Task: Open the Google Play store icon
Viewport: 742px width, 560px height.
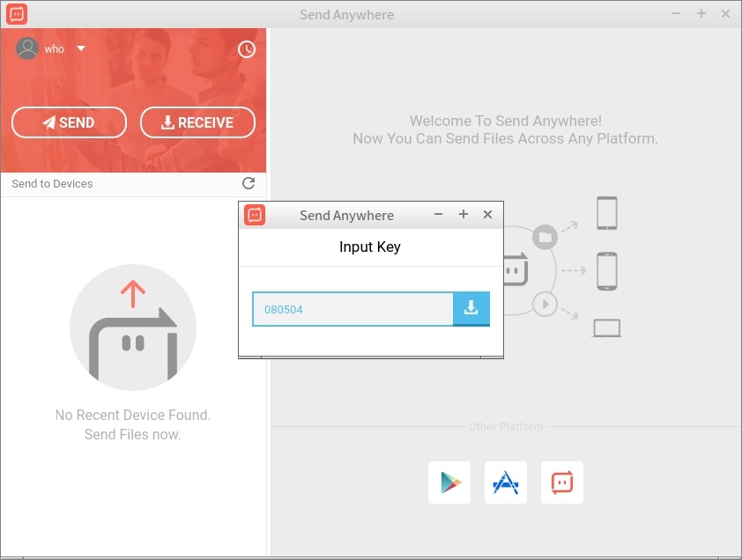Action: (449, 483)
